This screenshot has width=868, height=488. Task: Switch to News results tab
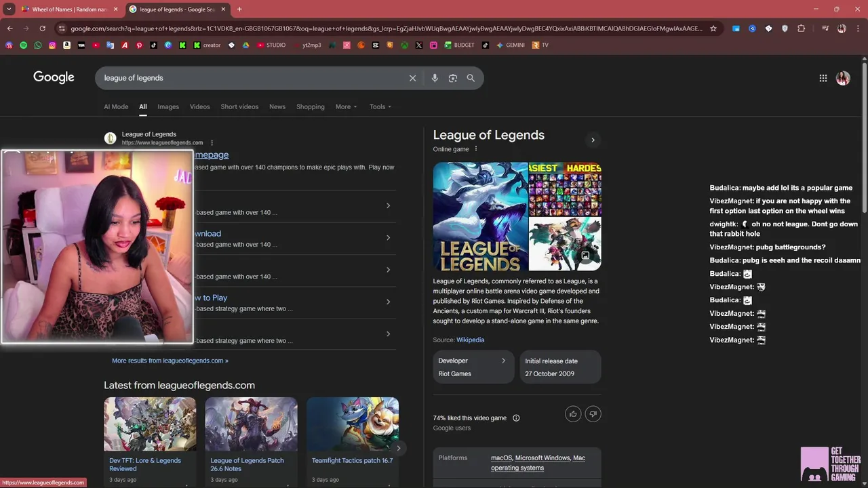coord(277,106)
